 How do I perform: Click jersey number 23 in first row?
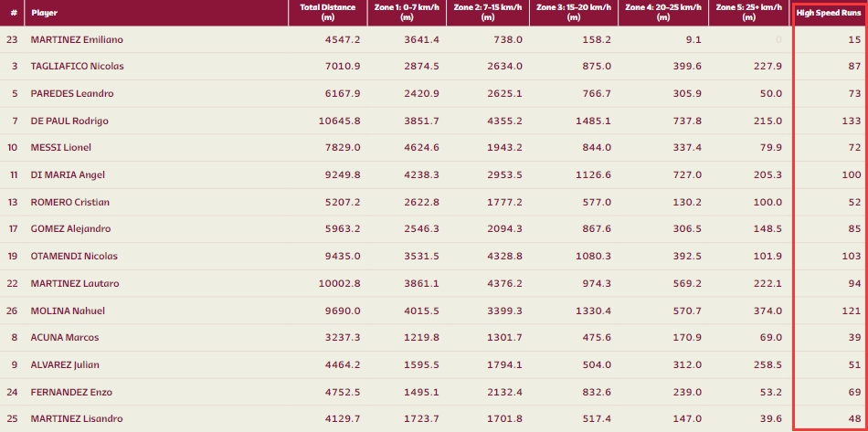12,40
